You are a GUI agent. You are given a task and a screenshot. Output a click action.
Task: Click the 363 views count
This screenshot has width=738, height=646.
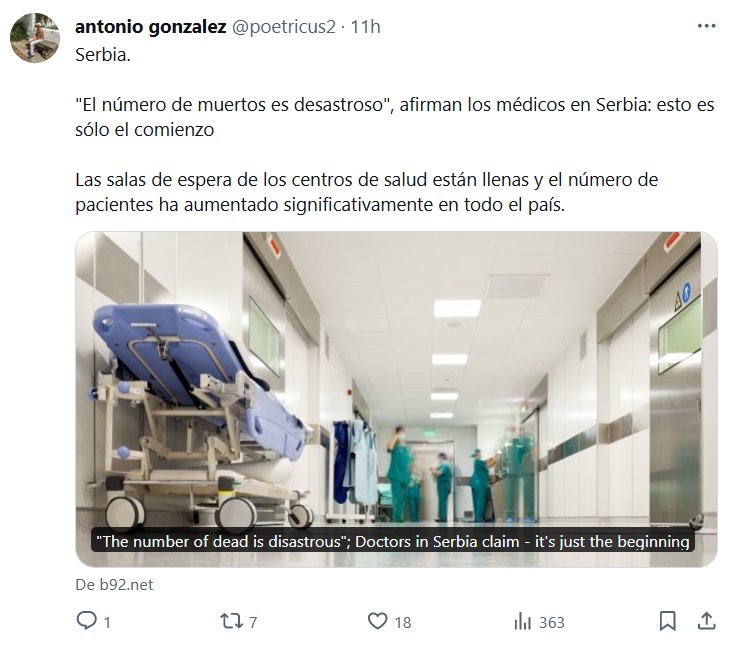552,622
